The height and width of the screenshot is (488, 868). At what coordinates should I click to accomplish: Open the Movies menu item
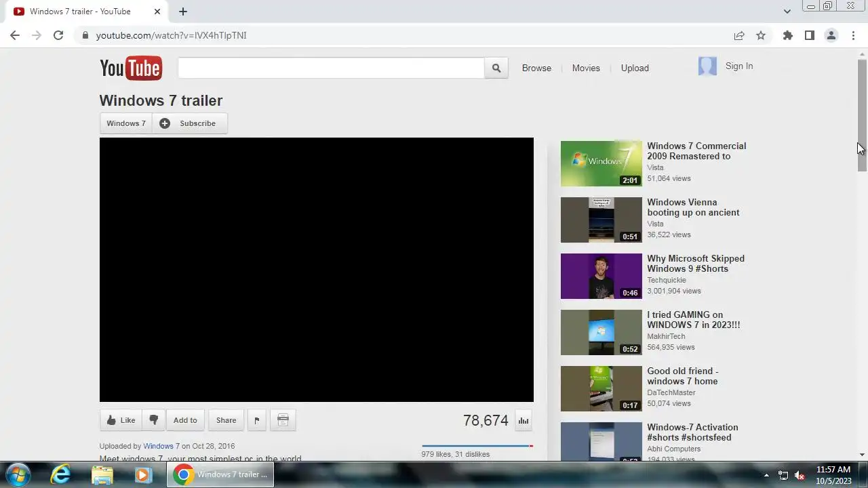coord(586,68)
